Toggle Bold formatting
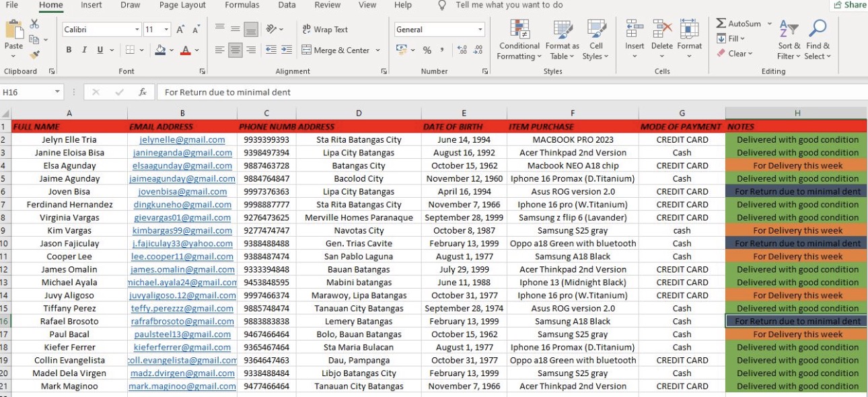Viewport: 868px width, 397px height. tap(69, 50)
